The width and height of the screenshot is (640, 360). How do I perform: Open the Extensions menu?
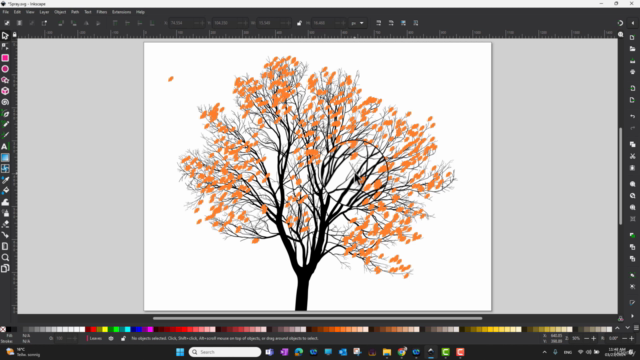(122, 12)
